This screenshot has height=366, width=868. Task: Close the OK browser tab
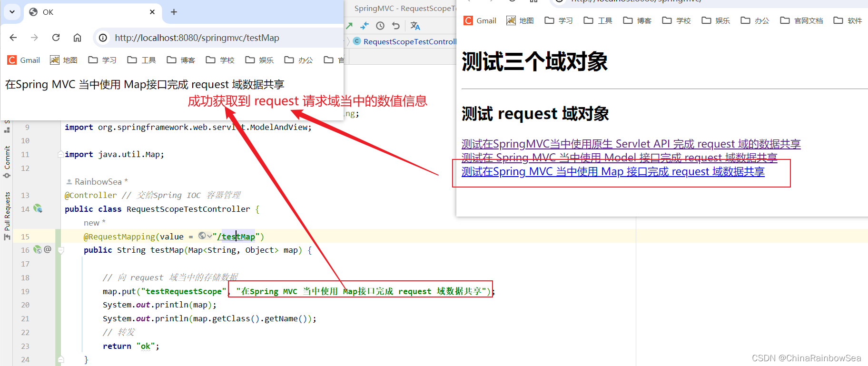[x=152, y=12]
